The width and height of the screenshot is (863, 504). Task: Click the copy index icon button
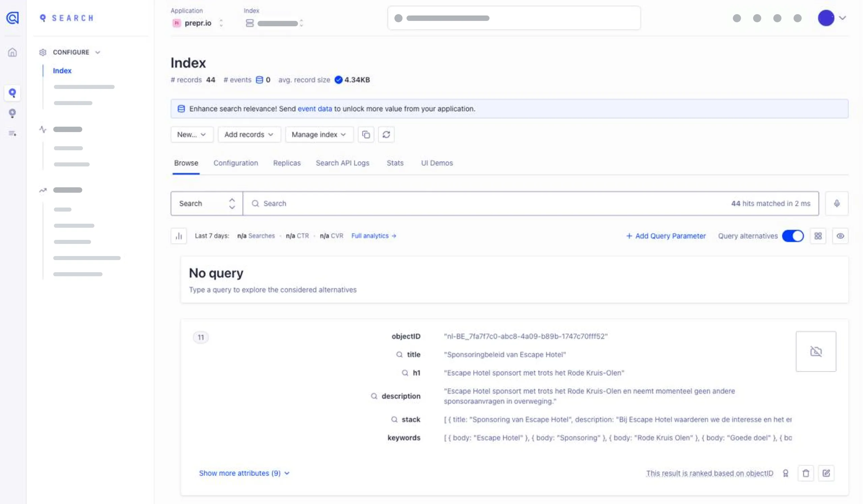coord(366,134)
